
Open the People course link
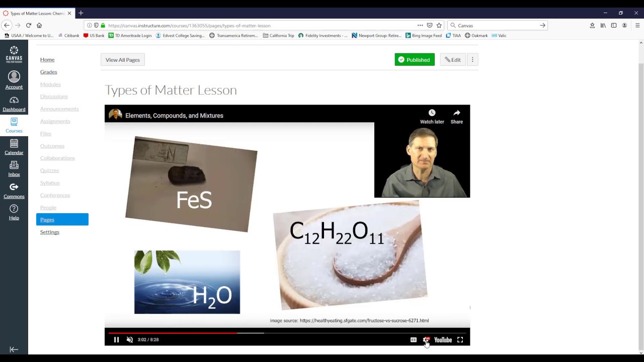click(48, 208)
